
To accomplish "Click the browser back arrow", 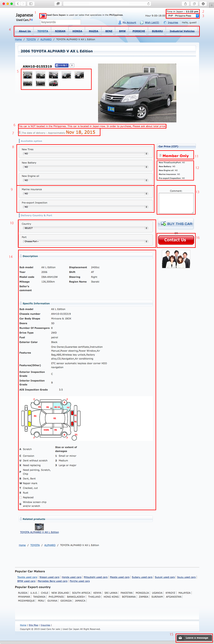I will coord(18,4).
